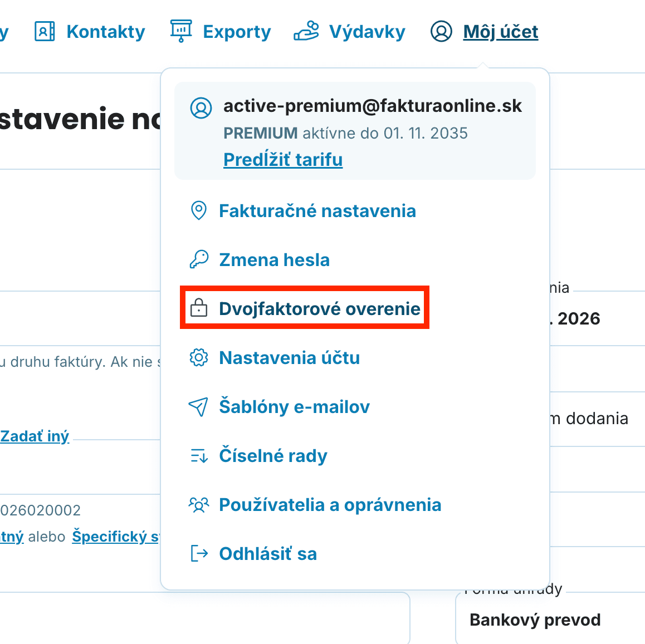Click the users icon for Používatelia a oprávnenia

[199, 505]
